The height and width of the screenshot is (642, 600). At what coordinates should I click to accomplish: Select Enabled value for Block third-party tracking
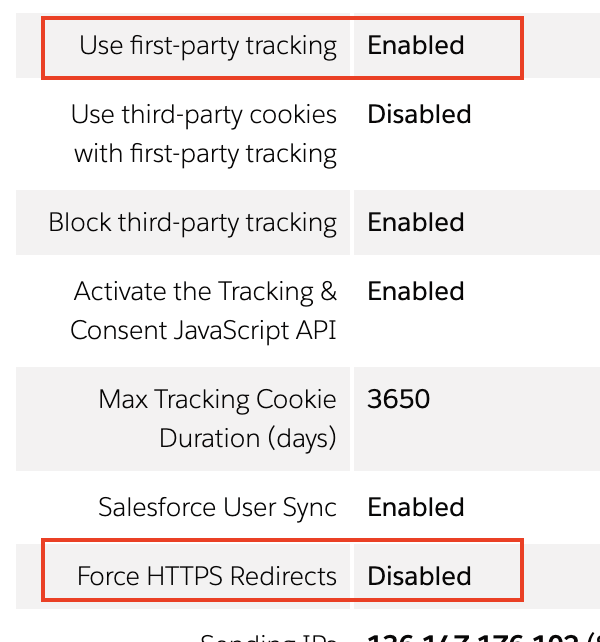pos(416,222)
